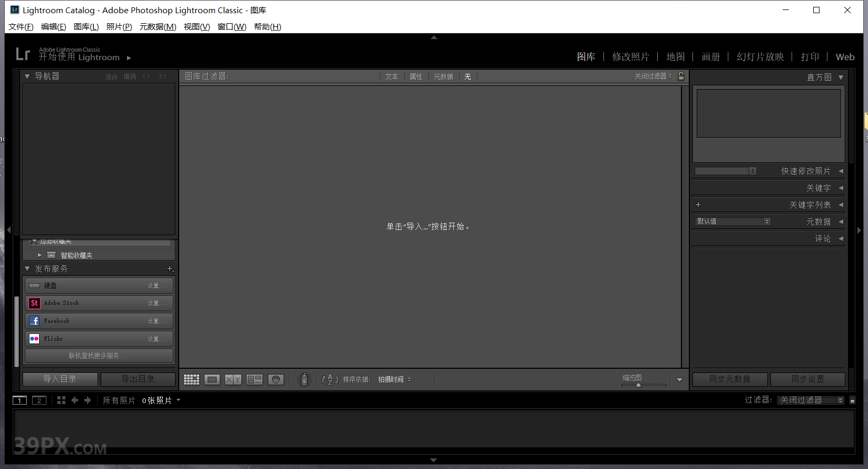Open the 元数据(M) menu
Screen dimensions: 868x469
click(x=158, y=27)
